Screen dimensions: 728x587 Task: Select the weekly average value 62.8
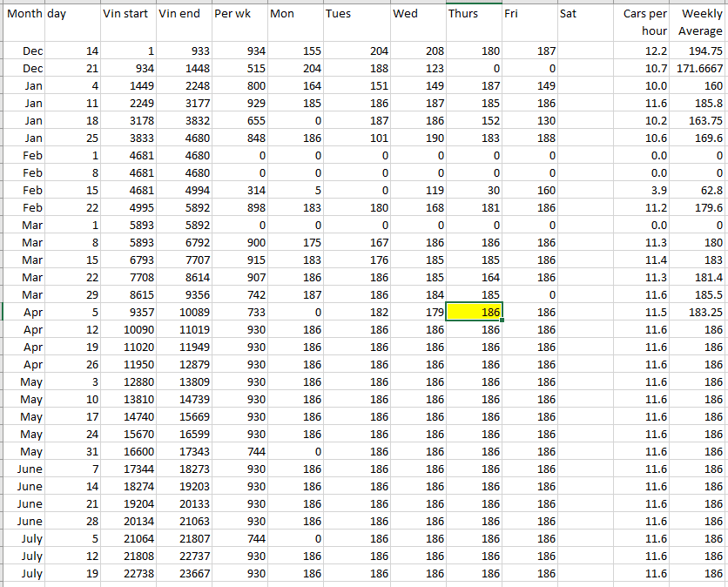[700, 190]
